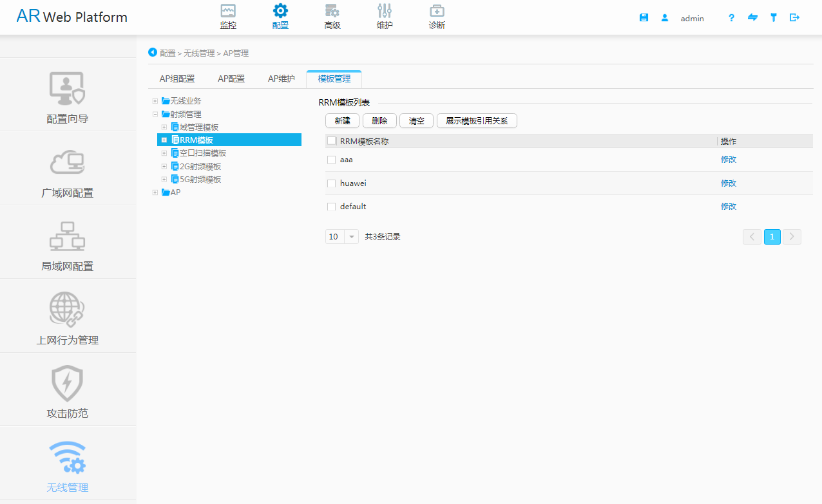The height and width of the screenshot is (504, 822).
Task: Click 修改 link for default template
Action: [x=728, y=207]
